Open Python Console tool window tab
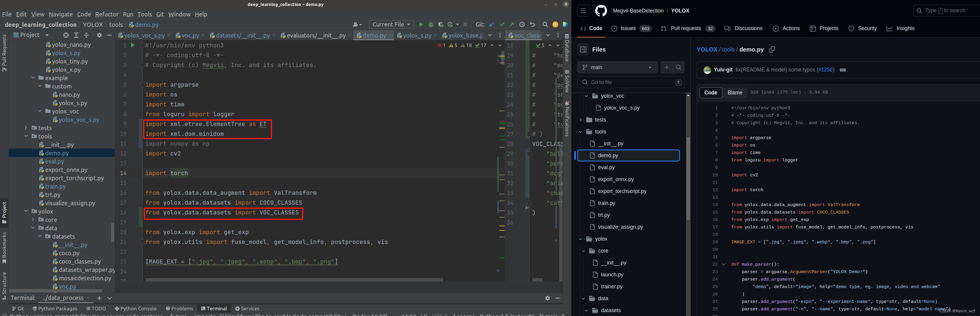The height and width of the screenshot is (316, 980). [135, 308]
